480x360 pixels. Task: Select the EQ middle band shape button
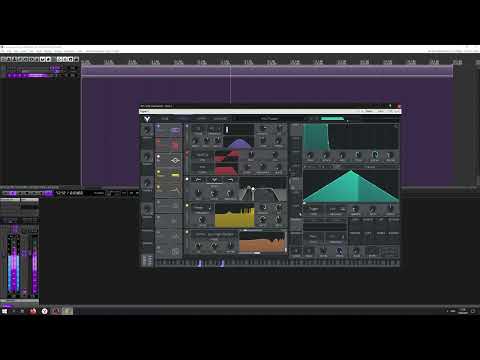[214, 180]
